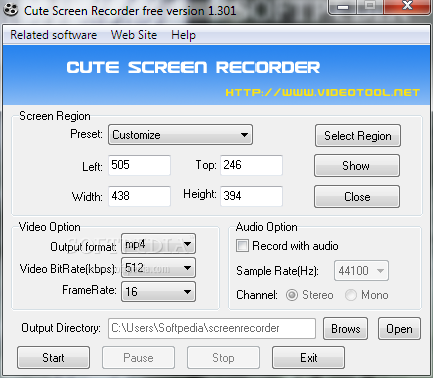Open the Help menu
The height and width of the screenshot is (378, 433).
(183, 35)
